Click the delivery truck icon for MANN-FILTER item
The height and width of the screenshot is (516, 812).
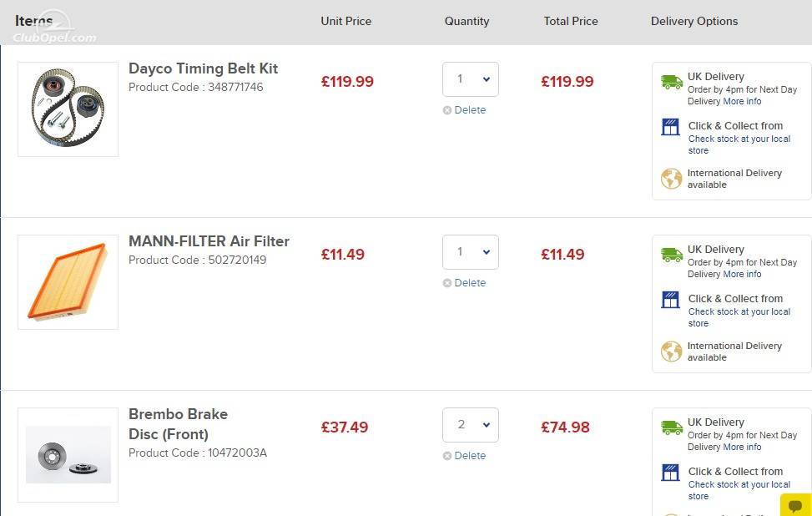click(672, 255)
